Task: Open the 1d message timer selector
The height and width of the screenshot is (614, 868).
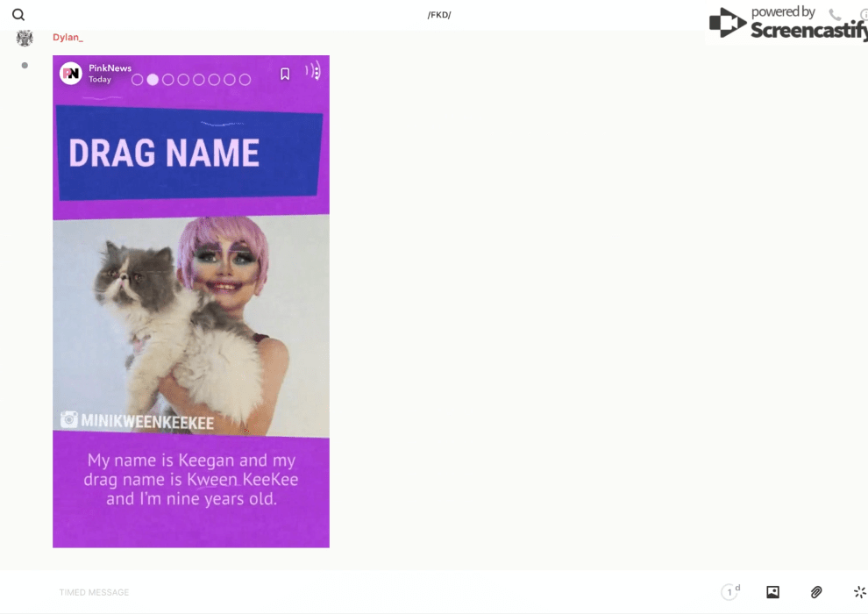Action: click(729, 592)
